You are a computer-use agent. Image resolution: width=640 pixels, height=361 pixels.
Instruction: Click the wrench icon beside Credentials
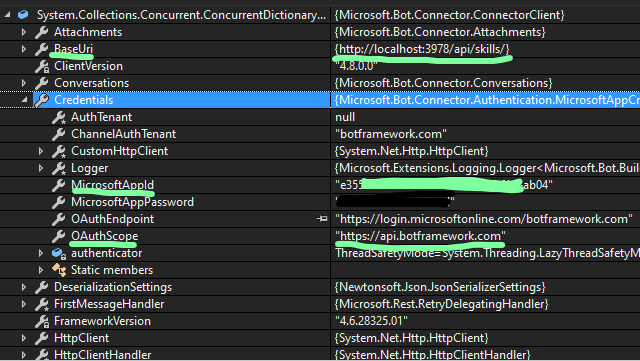(x=42, y=100)
